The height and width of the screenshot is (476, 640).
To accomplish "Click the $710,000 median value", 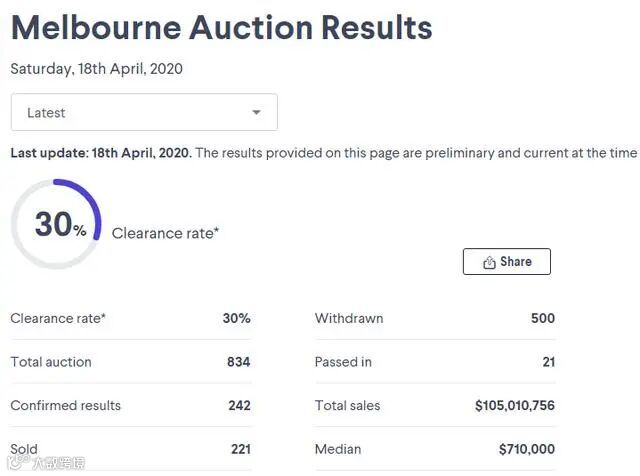I will point(527,449).
